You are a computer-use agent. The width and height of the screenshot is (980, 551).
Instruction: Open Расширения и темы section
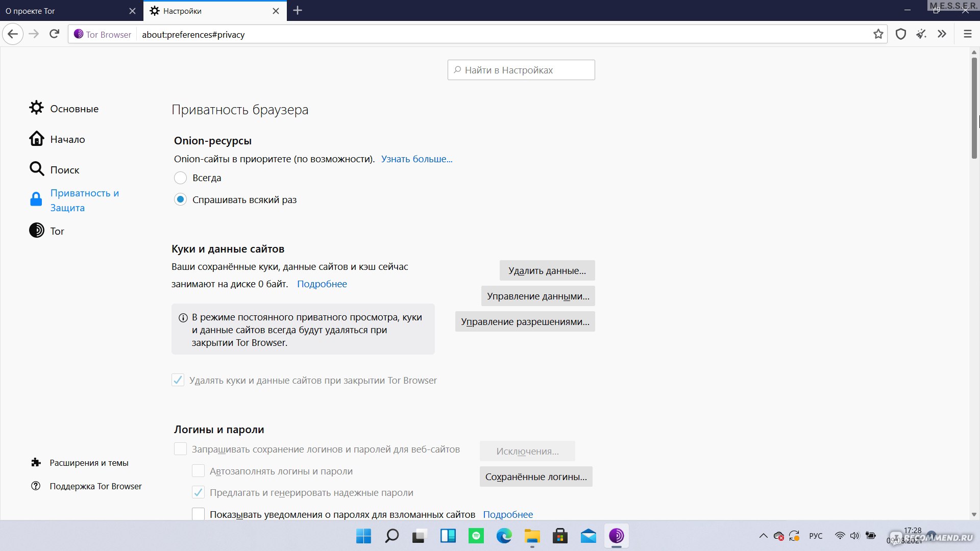pyautogui.click(x=88, y=462)
